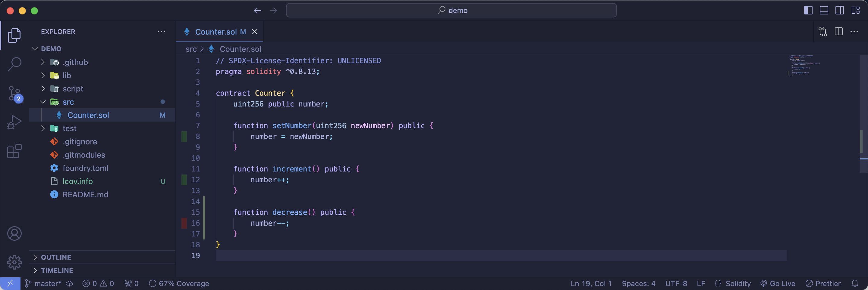Expand the OUTLINE section
This screenshot has height=290, width=868.
tap(56, 257)
